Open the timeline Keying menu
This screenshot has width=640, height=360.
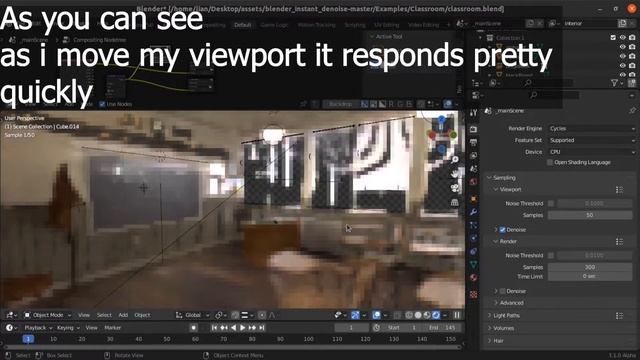coord(67,328)
